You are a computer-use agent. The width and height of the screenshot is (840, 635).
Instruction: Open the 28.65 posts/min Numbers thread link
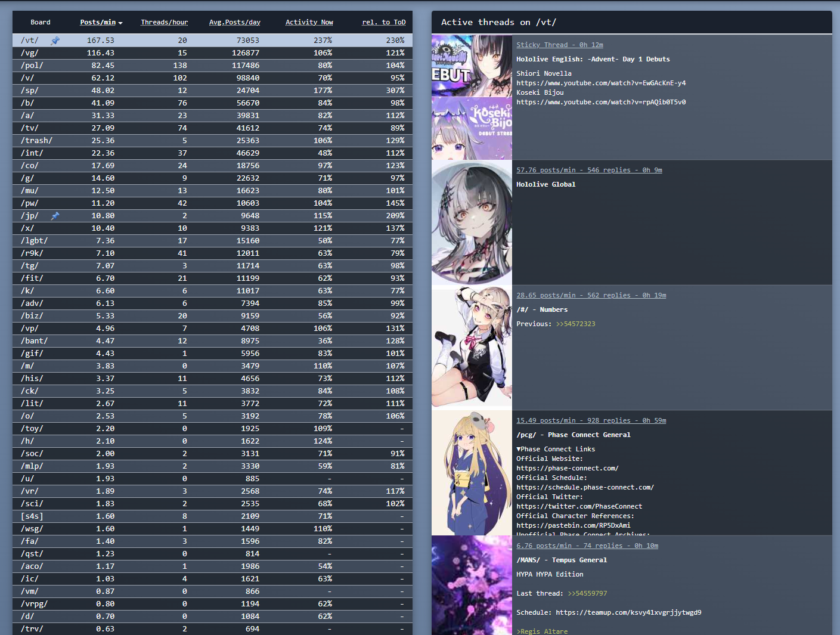[x=591, y=295]
